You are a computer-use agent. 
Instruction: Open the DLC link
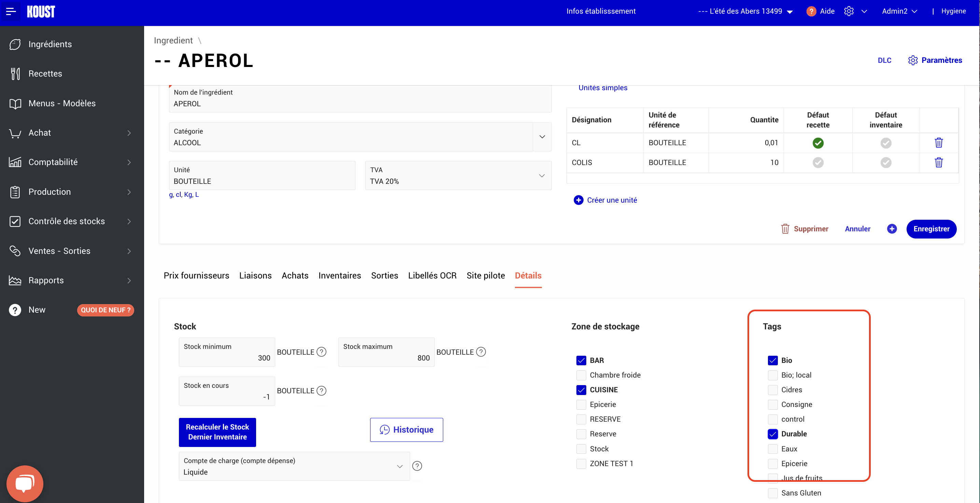click(x=884, y=60)
